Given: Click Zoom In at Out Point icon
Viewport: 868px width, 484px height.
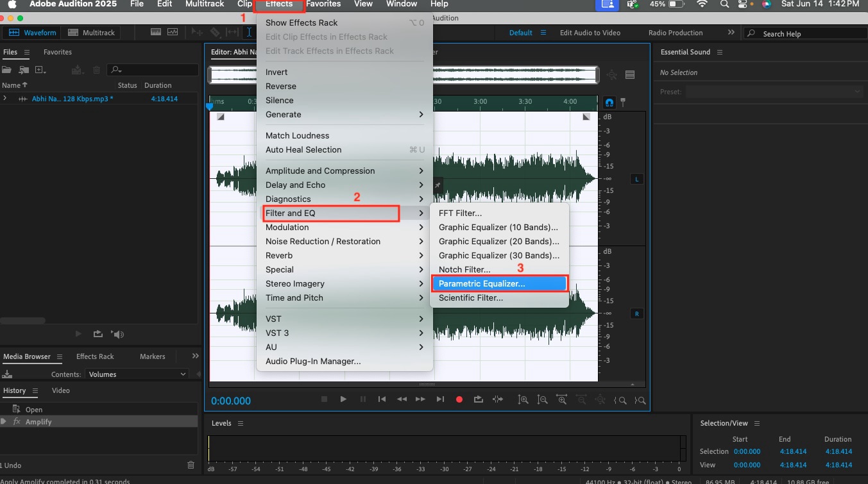Looking at the screenshot, I should click(640, 400).
